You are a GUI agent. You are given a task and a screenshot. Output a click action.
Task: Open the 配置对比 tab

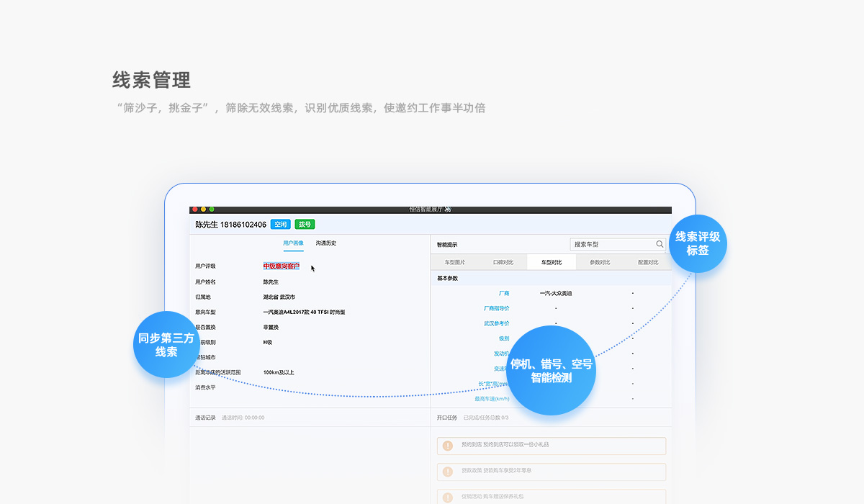[x=648, y=262]
